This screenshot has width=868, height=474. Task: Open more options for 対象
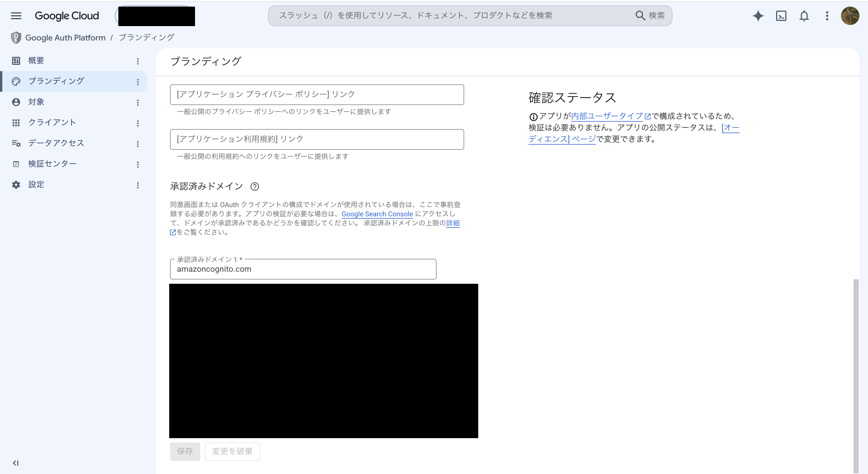pyautogui.click(x=138, y=103)
